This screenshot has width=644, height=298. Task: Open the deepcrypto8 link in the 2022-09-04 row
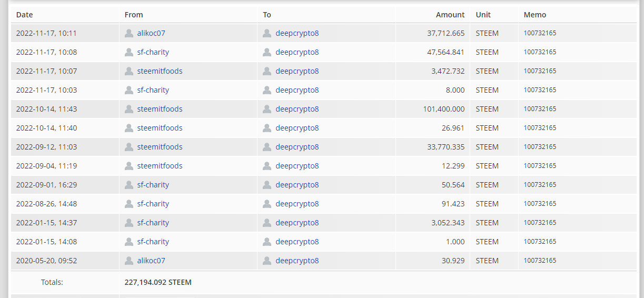pyautogui.click(x=297, y=166)
